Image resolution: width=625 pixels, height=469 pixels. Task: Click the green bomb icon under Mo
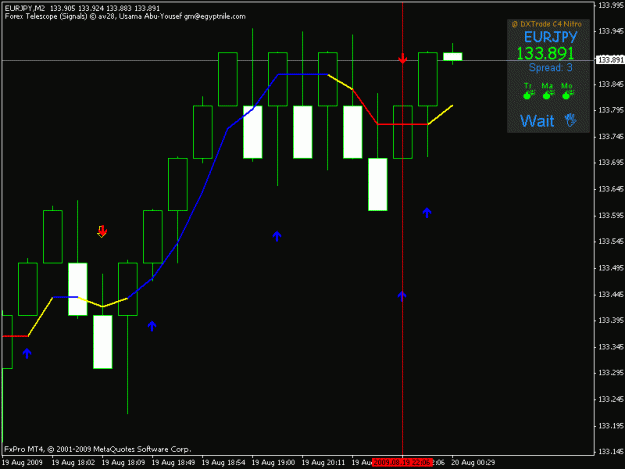tap(568, 95)
